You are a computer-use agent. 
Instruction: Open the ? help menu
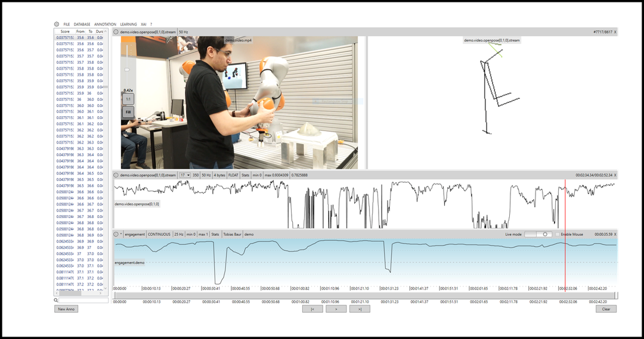tap(151, 24)
